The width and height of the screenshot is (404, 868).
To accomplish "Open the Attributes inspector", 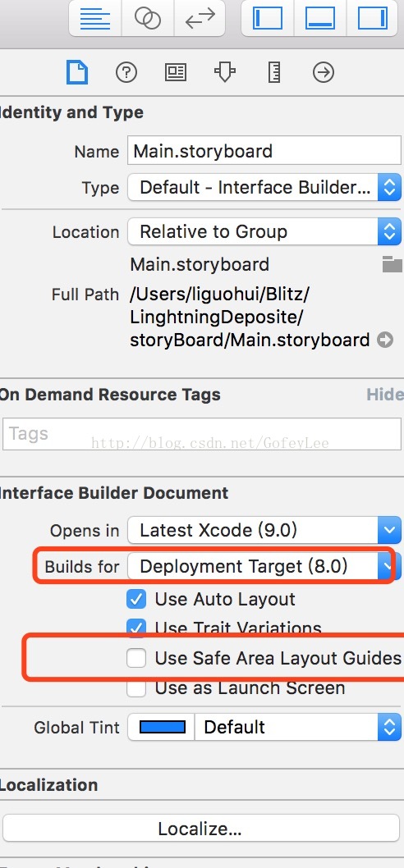I will point(224,72).
